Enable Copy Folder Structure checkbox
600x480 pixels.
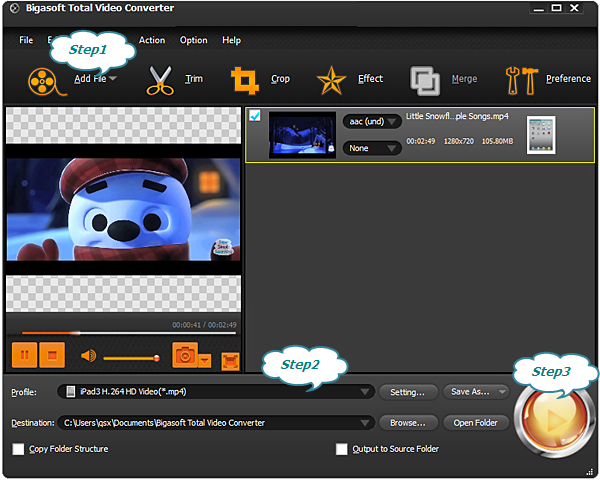tap(18, 449)
